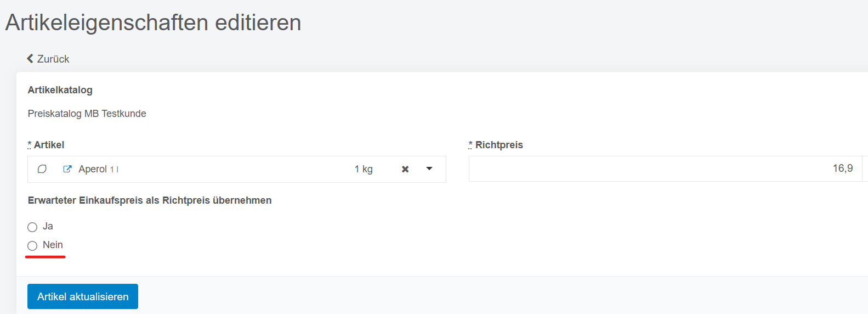Click the 1 kg unit in article selector
This screenshot has width=868, height=314.
tap(364, 169)
